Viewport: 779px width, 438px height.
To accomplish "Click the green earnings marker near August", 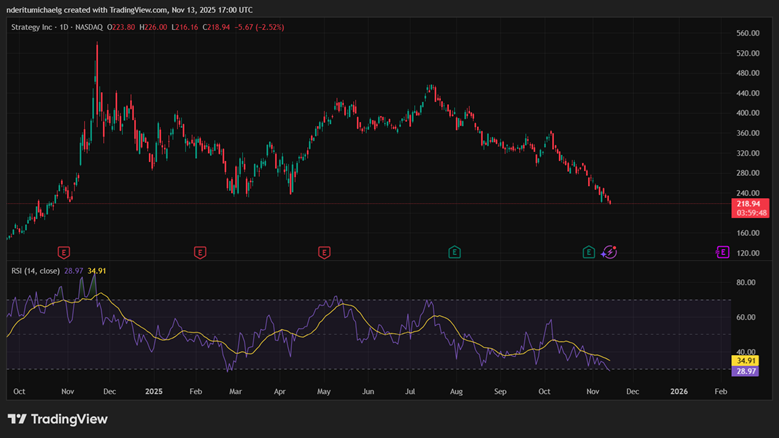I will click(454, 252).
